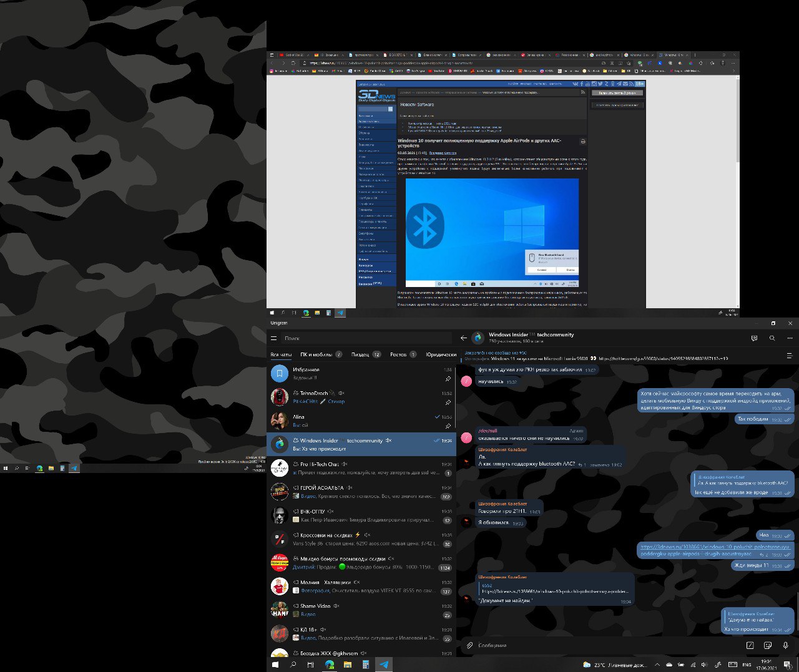
Task: Open the TehnoDroch chat
Action: [361, 397]
